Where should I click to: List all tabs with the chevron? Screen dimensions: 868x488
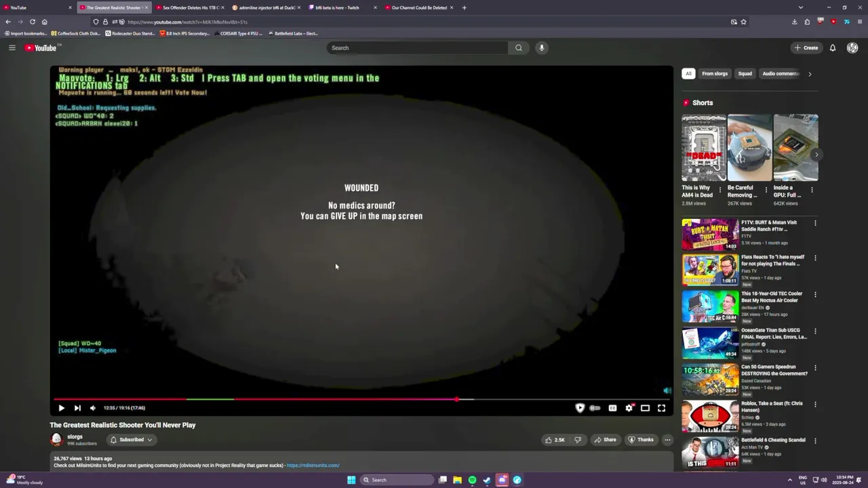(x=801, y=7)
